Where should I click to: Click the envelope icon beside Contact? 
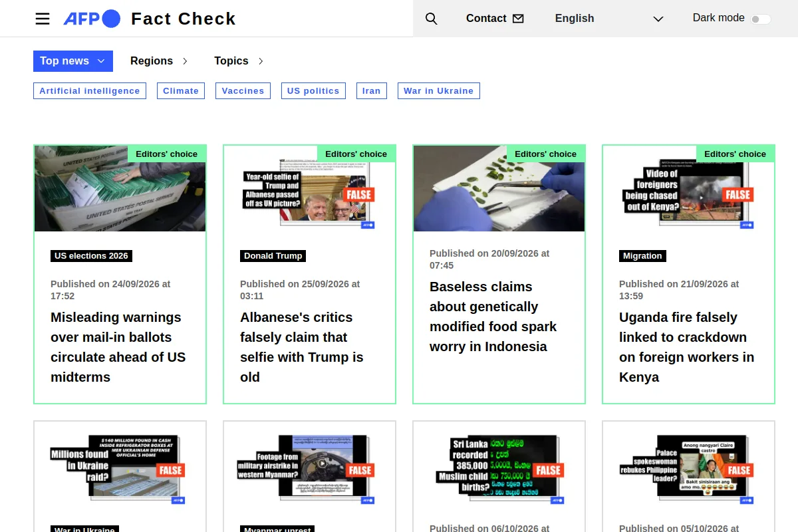[x=518, y=19]
